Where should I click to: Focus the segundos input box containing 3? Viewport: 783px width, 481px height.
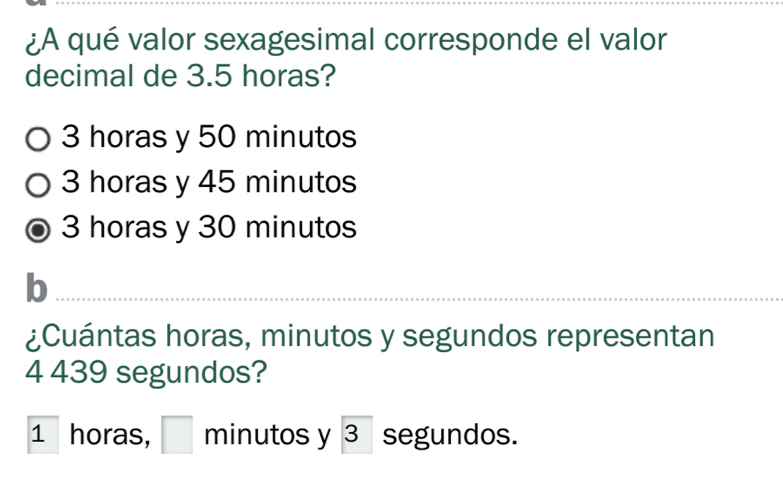pos(357,435)
